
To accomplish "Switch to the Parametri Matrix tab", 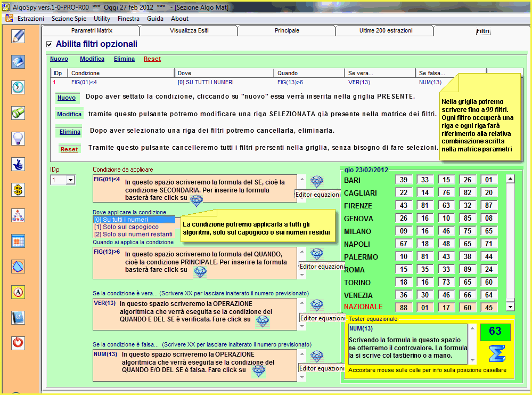I will tap(92, 31).
